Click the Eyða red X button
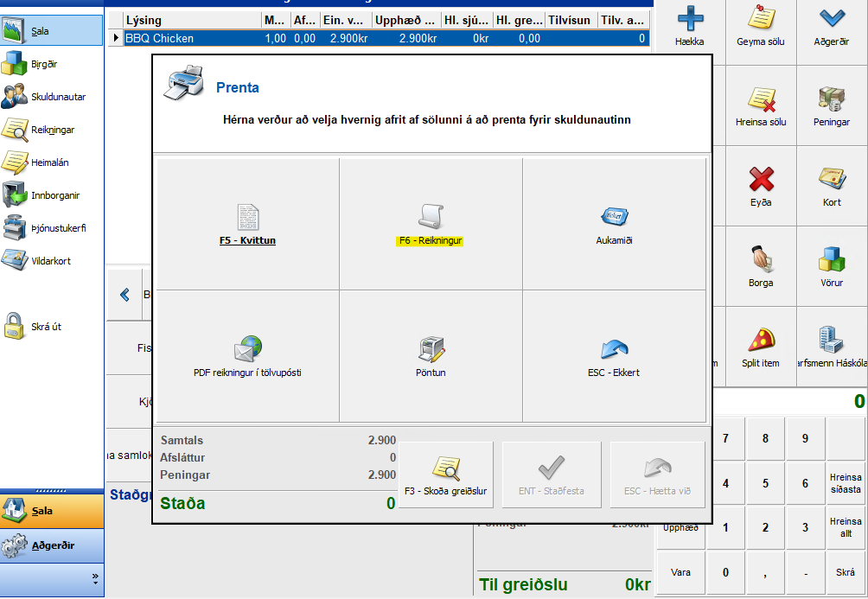Screen dimensions: 868x599 tap(761, 186)
